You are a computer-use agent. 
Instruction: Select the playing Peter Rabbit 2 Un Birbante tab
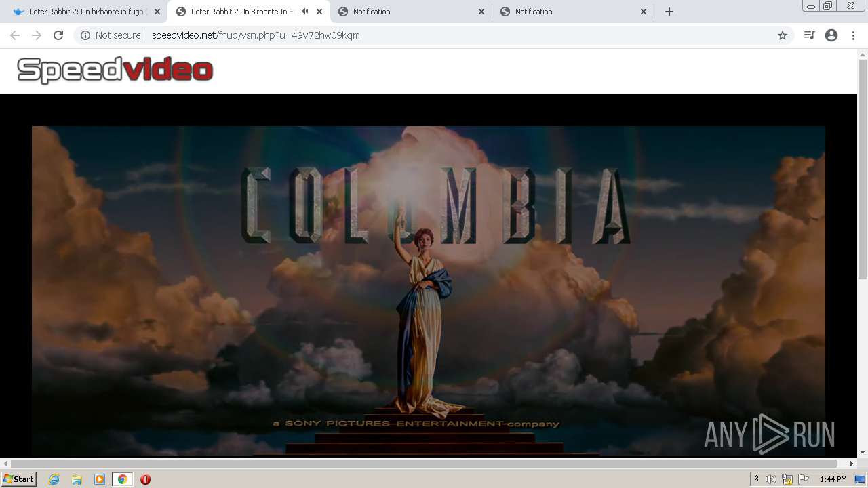point(248,12)
